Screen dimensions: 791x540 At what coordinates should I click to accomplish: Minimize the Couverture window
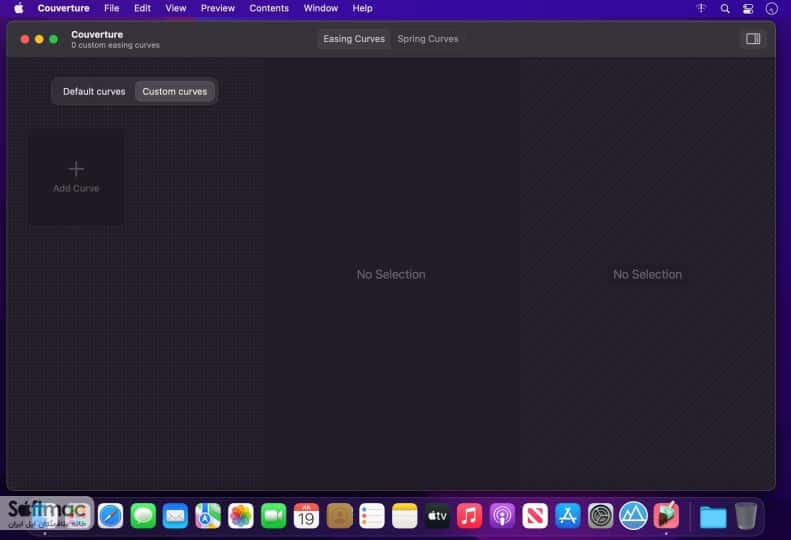click(39, 39)
